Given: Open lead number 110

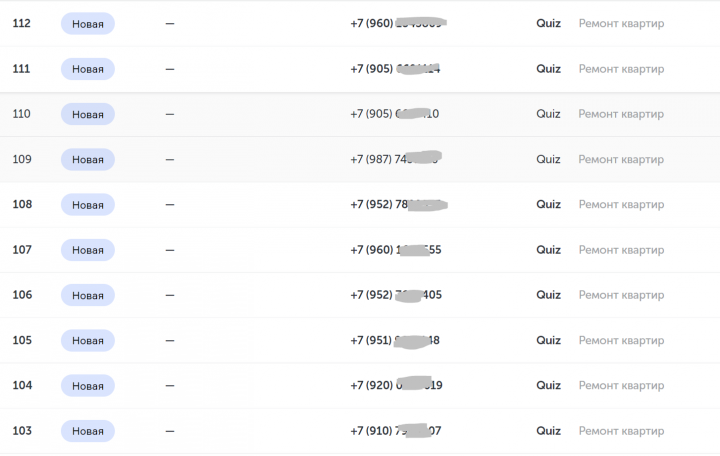Looking at the screenshot, I should pos(21,114).
